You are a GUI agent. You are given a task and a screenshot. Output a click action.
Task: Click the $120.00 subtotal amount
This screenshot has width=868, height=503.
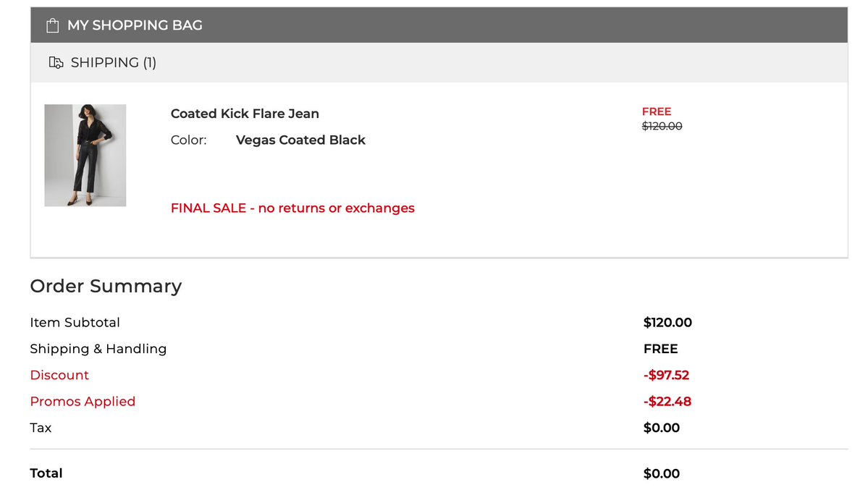tap(667, 323)
